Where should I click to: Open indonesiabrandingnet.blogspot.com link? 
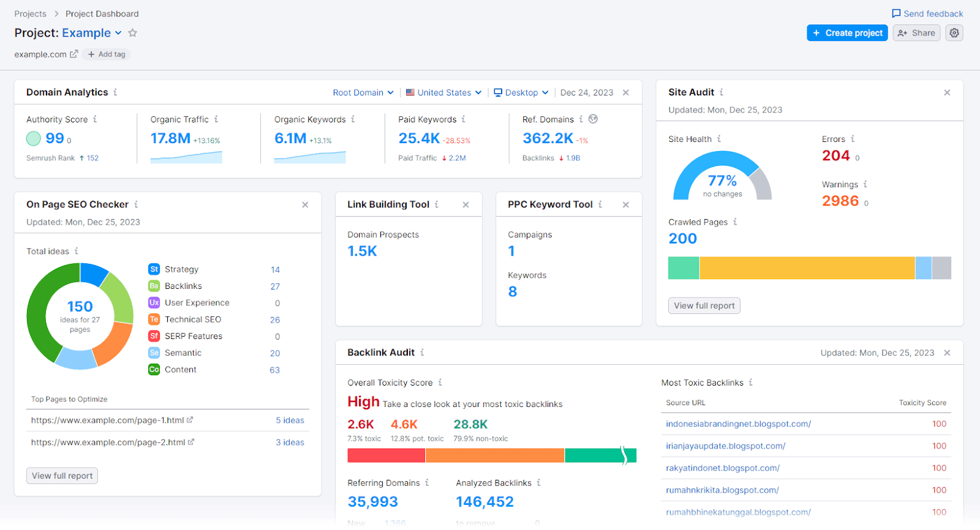(x=739, y=424)
